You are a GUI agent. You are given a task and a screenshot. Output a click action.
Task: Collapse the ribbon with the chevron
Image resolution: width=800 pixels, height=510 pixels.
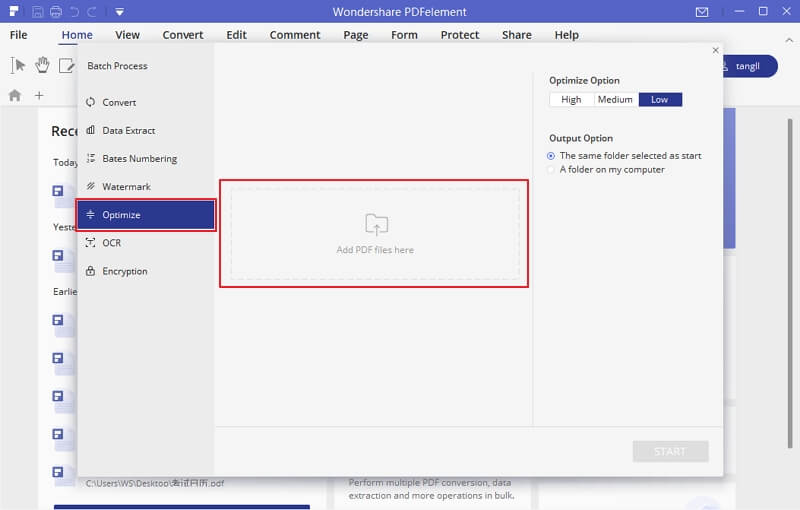pos(789,40)
